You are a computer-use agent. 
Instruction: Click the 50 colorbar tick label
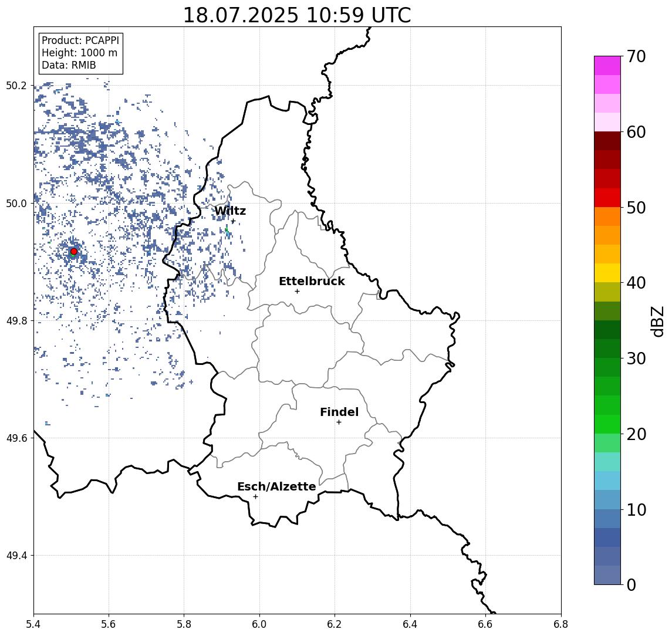636,208
